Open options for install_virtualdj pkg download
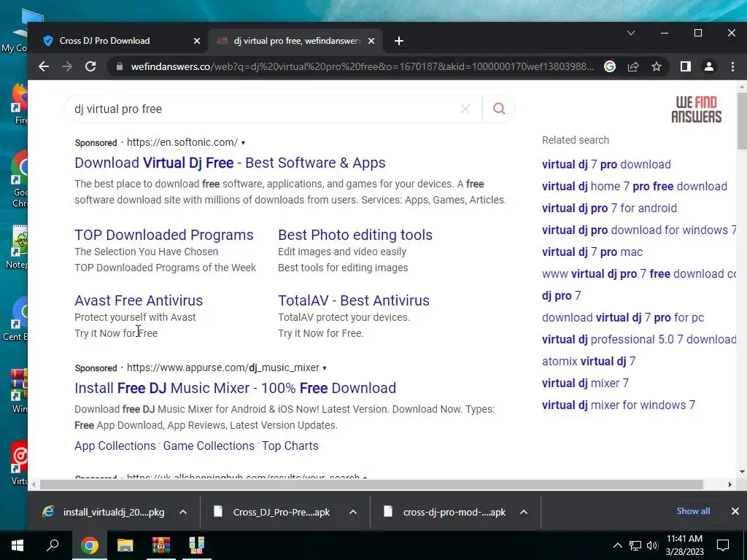The height and width of the screenshot is (560, 747). click(183, 513)
